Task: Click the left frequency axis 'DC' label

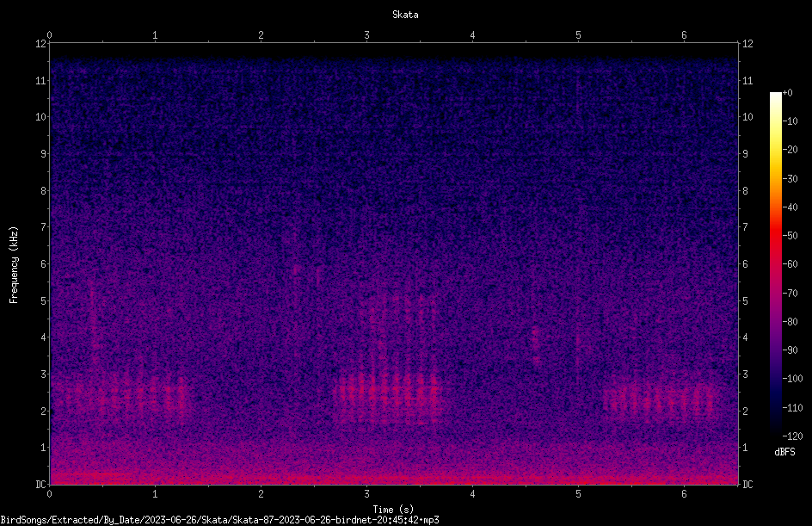Action: coord(40,485)
